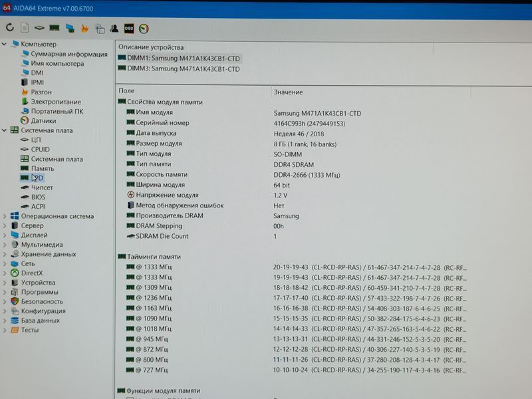Viewport: 532px width, 399px height.
Task: Open the Report page icon in toolbar
Action: click(25, 28)
